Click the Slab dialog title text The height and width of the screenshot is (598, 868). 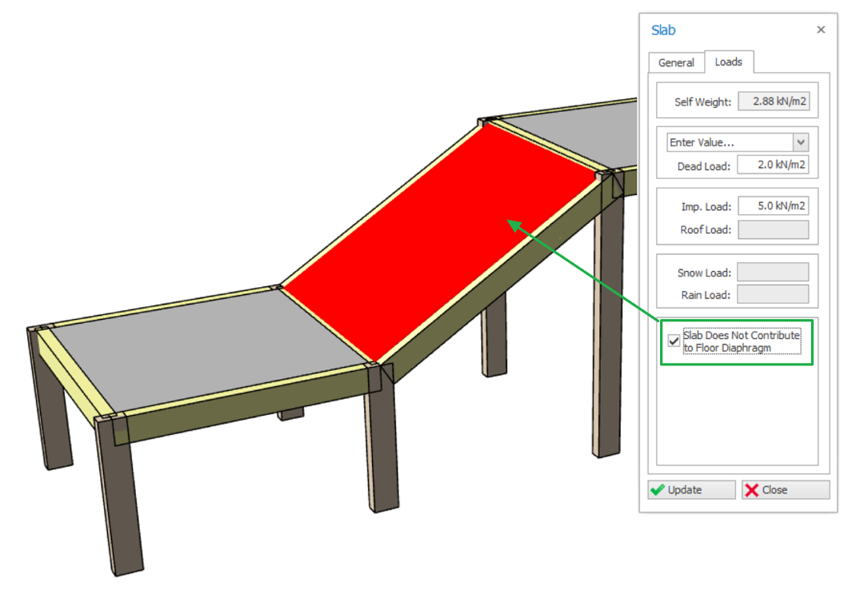click(663, 30)
